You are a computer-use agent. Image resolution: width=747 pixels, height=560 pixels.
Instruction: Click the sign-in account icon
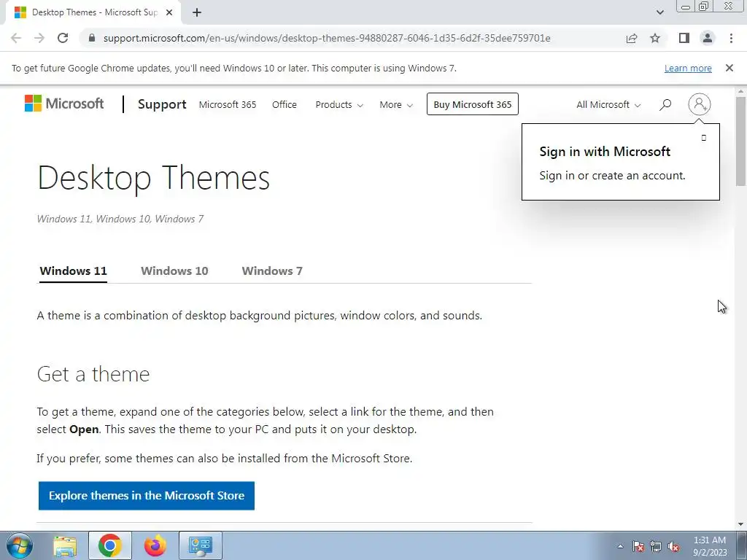699,104
